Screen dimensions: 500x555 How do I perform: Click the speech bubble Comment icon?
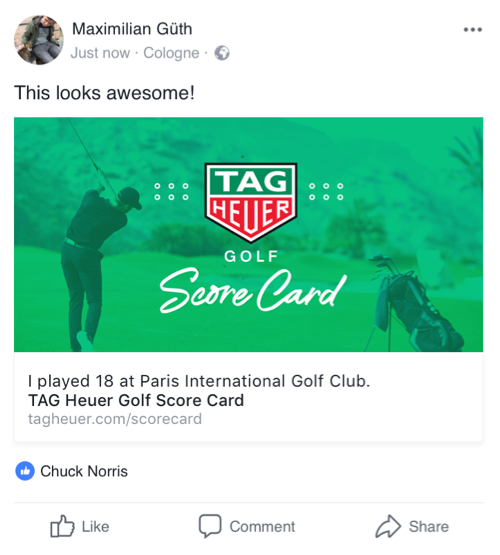point(210,526)
